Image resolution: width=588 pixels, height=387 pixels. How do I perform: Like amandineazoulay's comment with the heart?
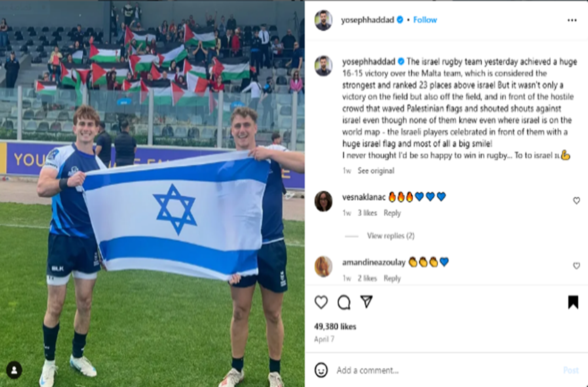click(x=576, y=266)
